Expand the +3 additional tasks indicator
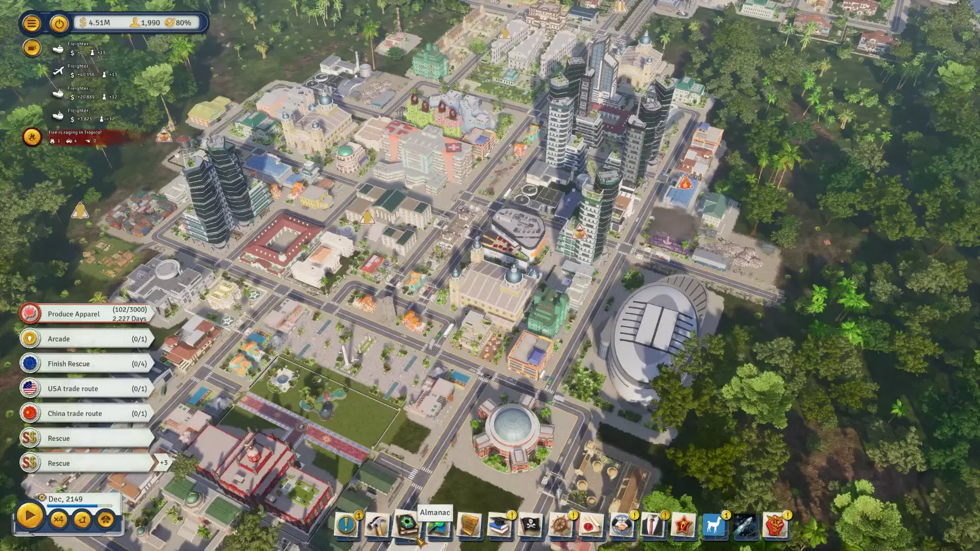Screen dimensions: 980x551 click(163, 463)
